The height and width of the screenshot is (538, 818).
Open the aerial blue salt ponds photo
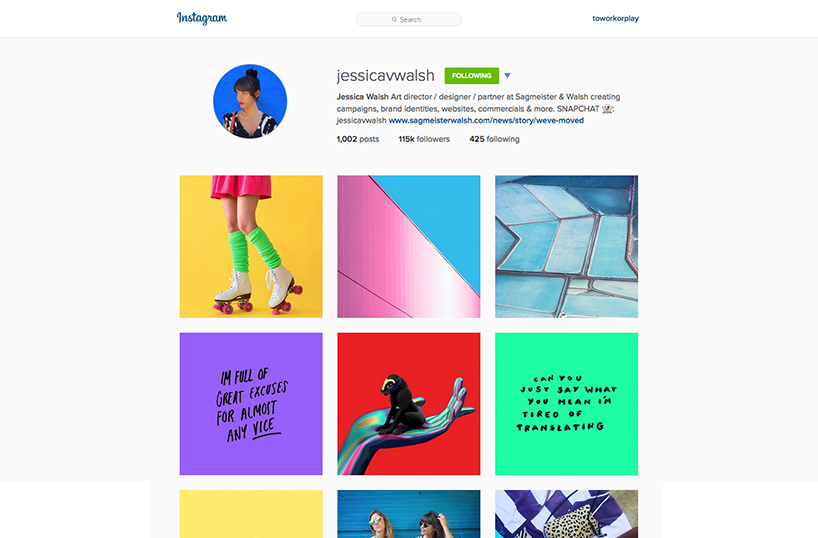click(567, 246)
